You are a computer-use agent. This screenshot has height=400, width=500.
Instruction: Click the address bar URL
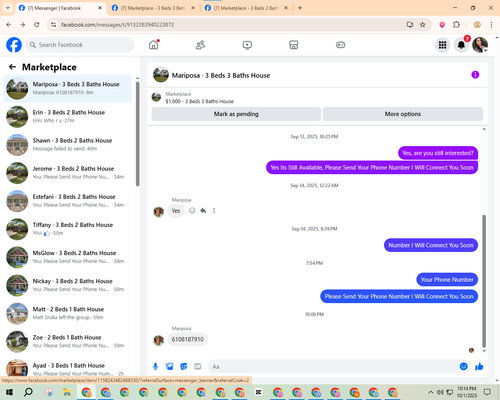click(x=117, y=25)
